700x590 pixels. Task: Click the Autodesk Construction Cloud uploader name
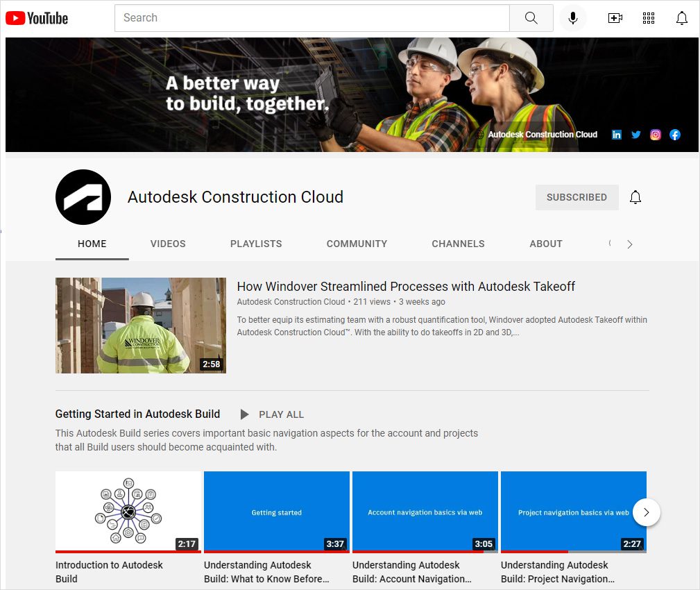click(291, 302)
